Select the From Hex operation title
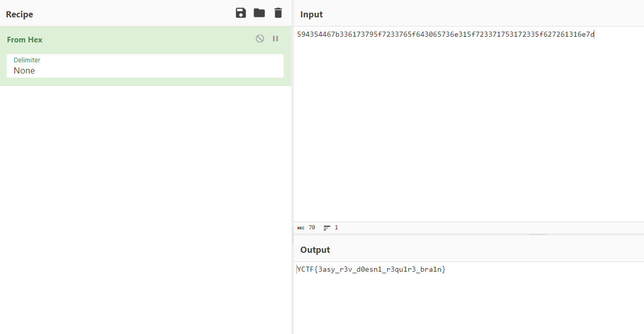 coord(25,40)
